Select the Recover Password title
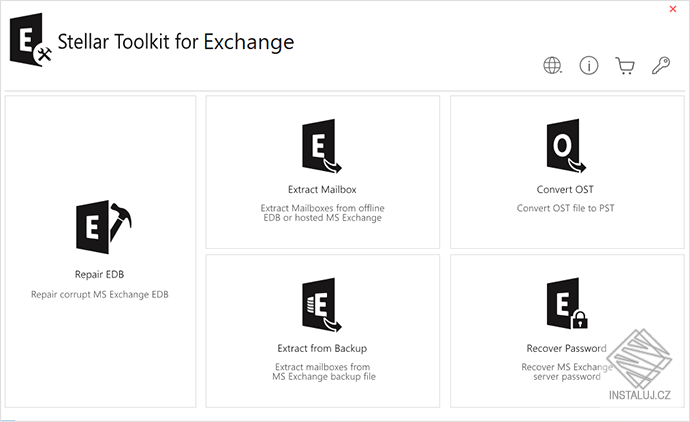The image size is (690, 422). point(566,349)
